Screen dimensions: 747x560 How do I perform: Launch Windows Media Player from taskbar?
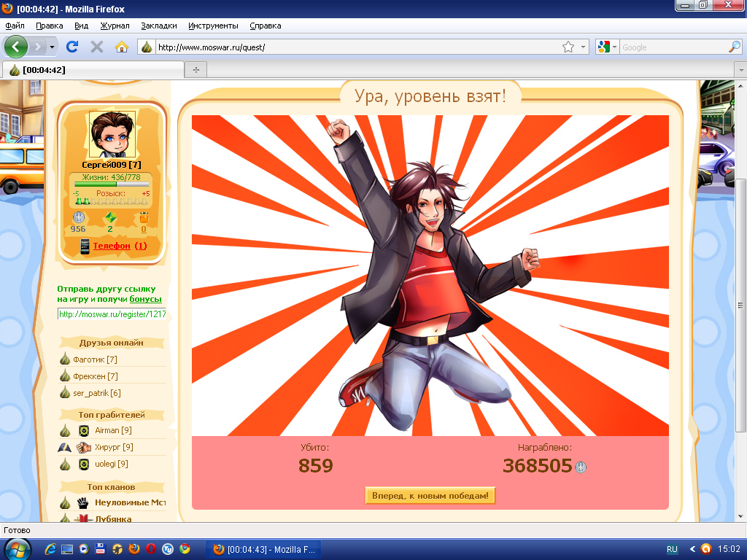[x=83, y=549]
